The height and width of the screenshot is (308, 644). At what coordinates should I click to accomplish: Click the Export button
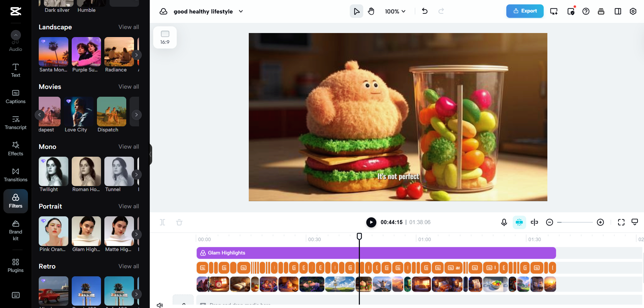[x=525, y=11]
